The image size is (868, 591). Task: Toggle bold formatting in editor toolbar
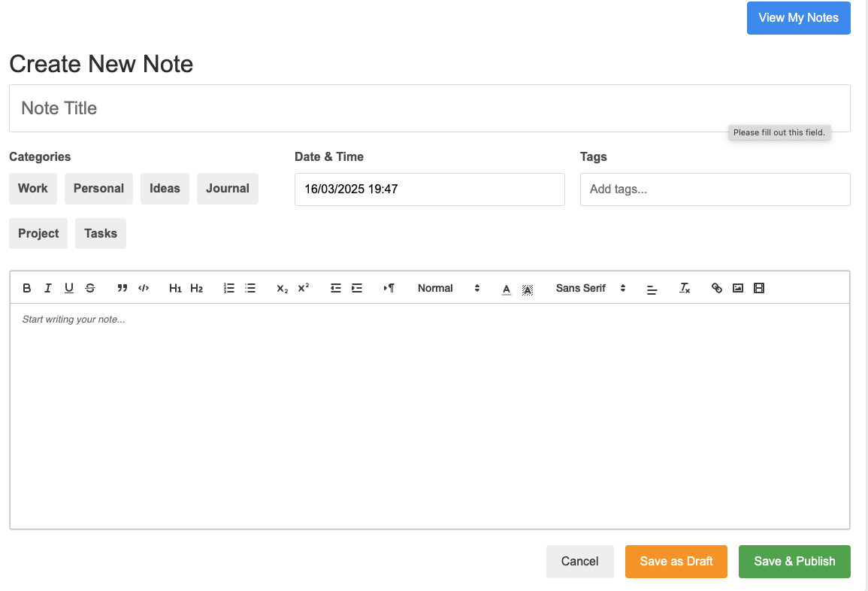(26, 288)
